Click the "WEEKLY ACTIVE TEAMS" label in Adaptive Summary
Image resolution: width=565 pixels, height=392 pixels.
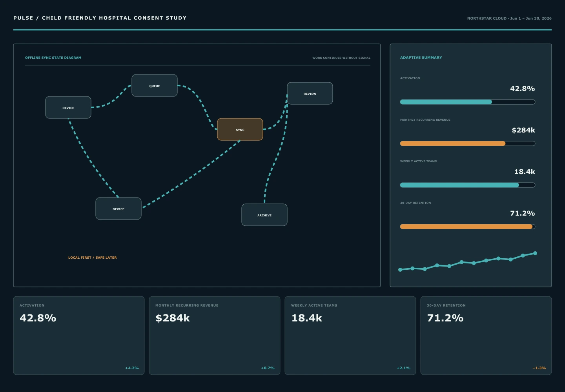tap(418, 161)
